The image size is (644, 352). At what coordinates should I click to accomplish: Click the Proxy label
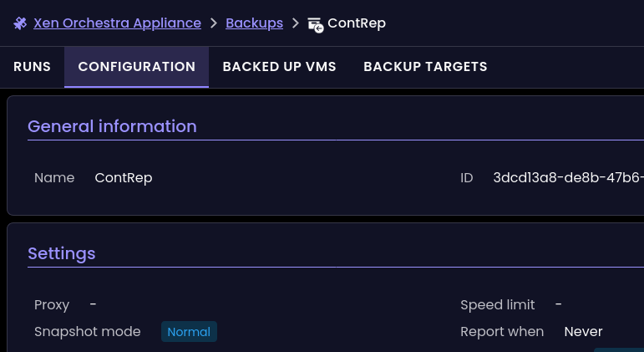click(52, 305)
